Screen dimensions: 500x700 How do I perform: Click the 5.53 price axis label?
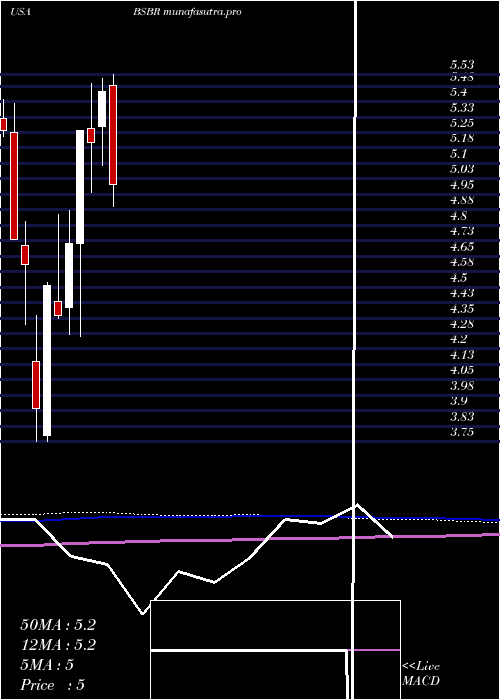tap(462, 65)
